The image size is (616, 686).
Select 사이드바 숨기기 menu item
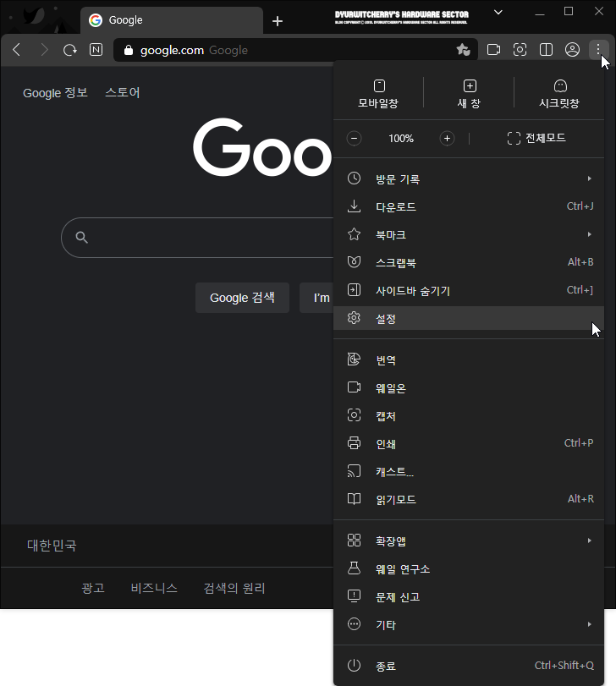coord(469,290)
